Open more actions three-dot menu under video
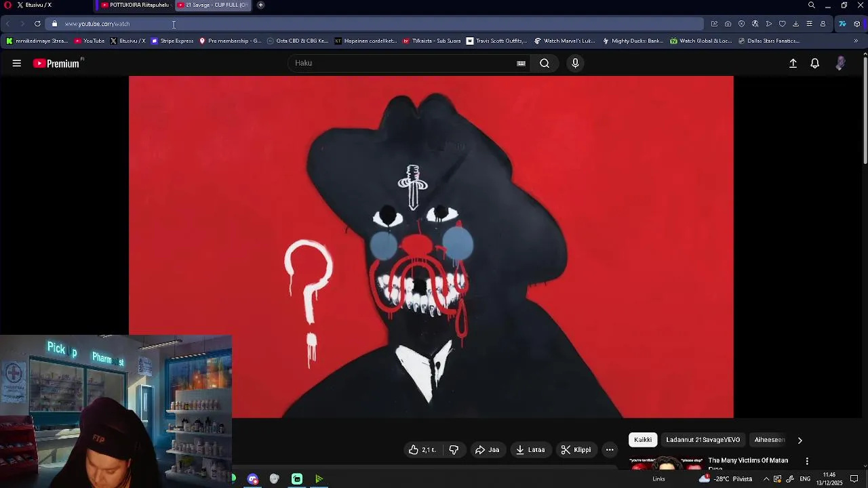This screenshot has height=488, width=868. pos(610,450)
